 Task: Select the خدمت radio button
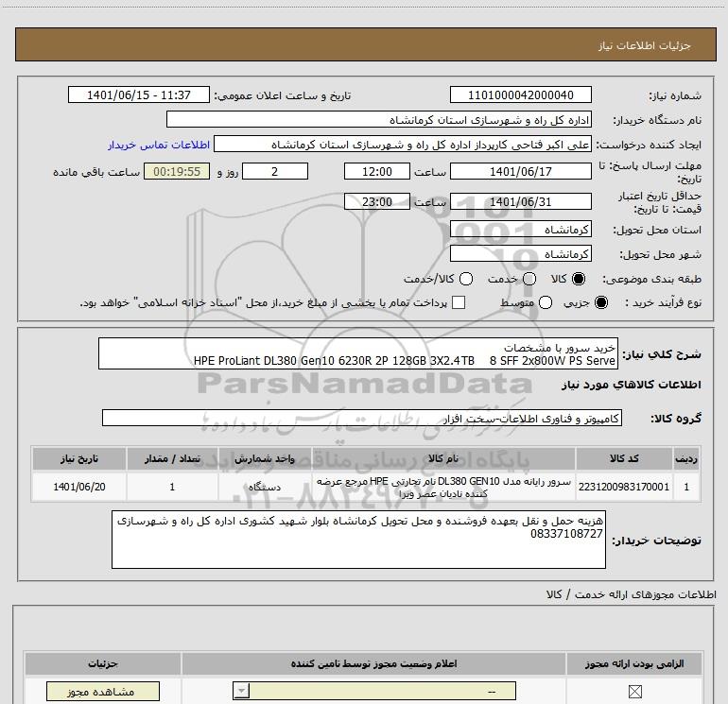(529, 279)
